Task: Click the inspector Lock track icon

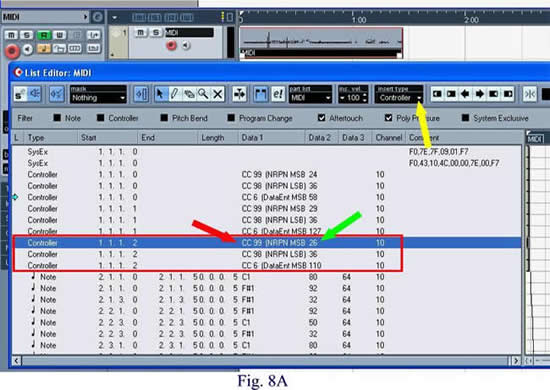Action: [59, 48]
